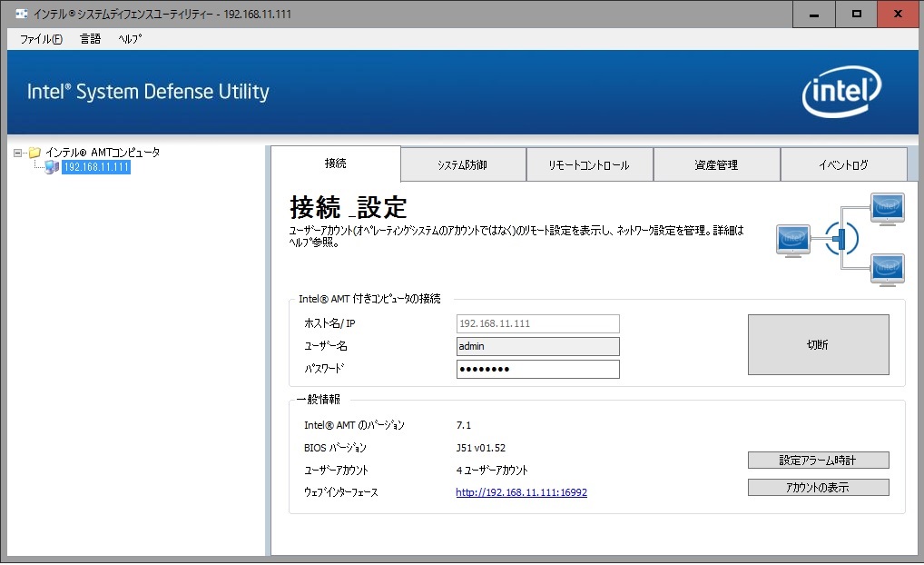The image size is (924, 565).
Task: Click the パスワード input field
Action: point(538,369)
